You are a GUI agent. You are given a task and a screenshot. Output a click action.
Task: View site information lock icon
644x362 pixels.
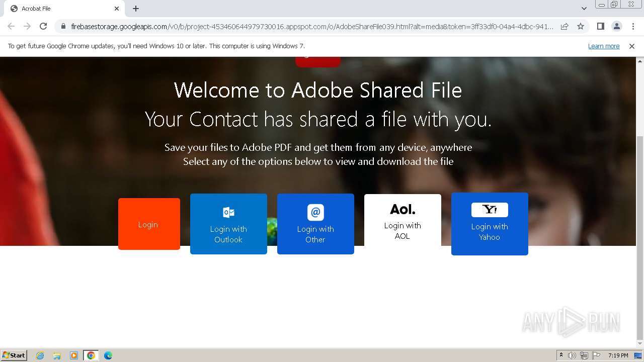coord(63,27)
